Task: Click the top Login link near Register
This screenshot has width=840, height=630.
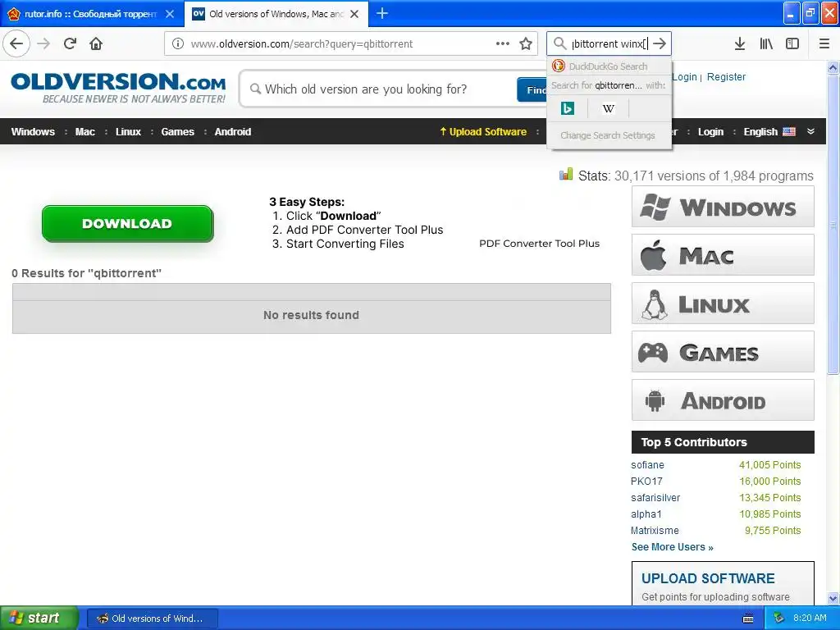Action: coord(685,76)
